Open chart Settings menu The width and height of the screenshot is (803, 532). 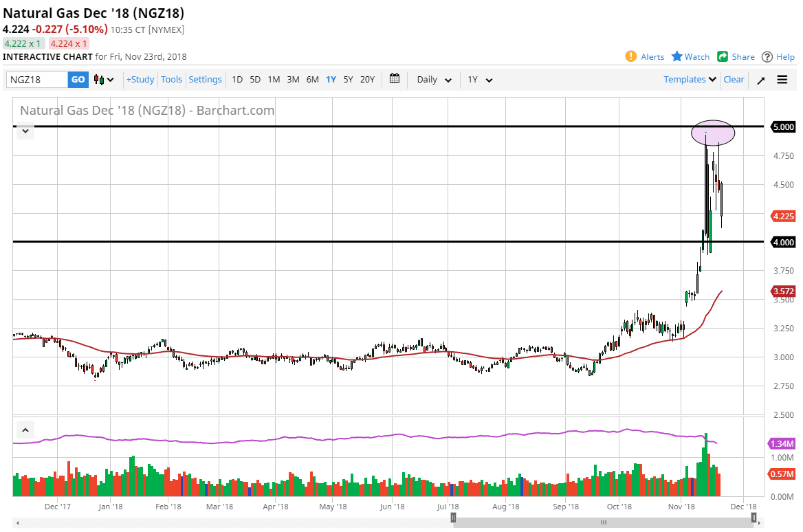[x=205, y=79]
